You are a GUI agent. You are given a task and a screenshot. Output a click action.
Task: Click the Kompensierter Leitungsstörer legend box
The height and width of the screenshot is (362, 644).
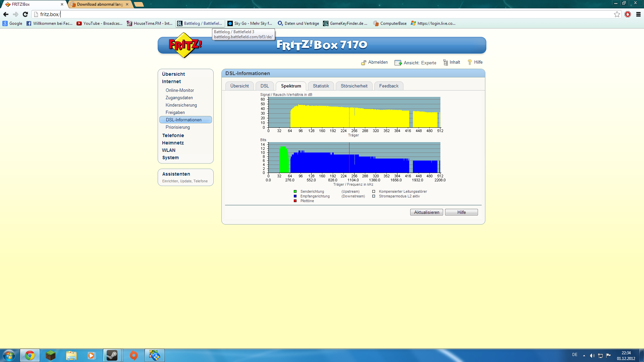[x=374, y=192]
